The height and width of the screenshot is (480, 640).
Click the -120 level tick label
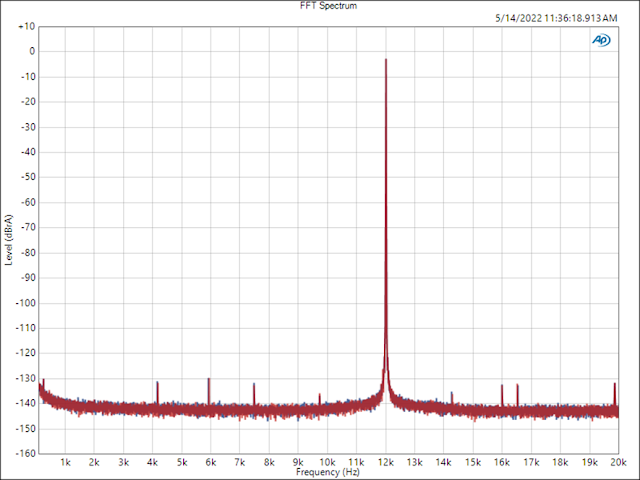click(x=25, y=353)
